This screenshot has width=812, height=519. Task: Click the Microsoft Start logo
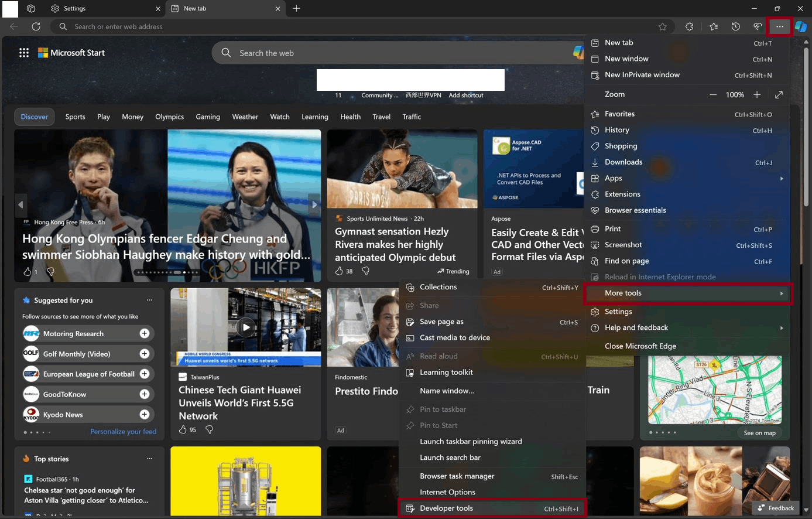[70, 52]
